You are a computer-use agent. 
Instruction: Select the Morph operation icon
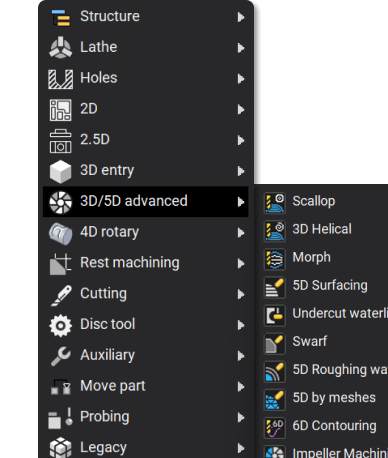click(275, 259)
